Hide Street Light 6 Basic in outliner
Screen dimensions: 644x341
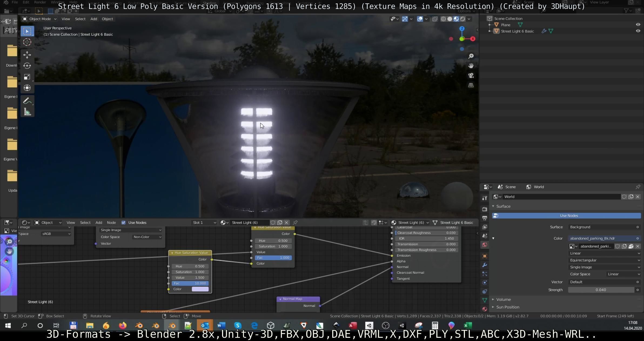coord(638,31)
